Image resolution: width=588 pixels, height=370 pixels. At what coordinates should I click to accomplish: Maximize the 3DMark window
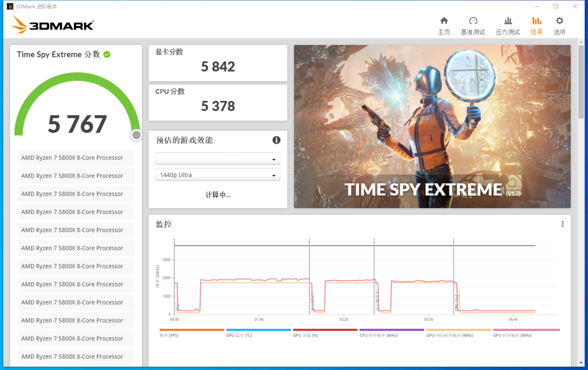tap(556, 6)
